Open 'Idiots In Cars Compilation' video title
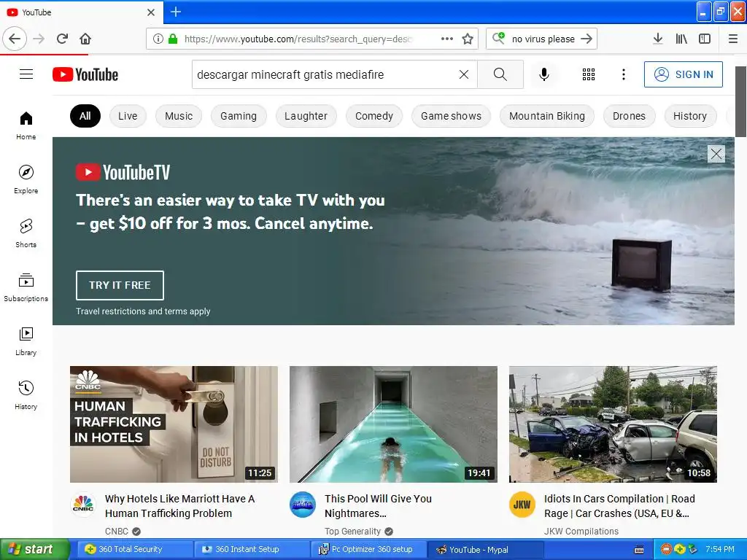The height and width of the screenshot is (560, 747). point(619,506)
